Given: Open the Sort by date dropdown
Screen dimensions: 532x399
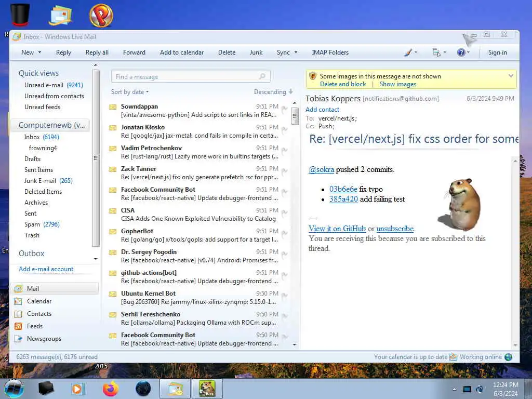Looking at the screenshot, I should coord(130,92).
